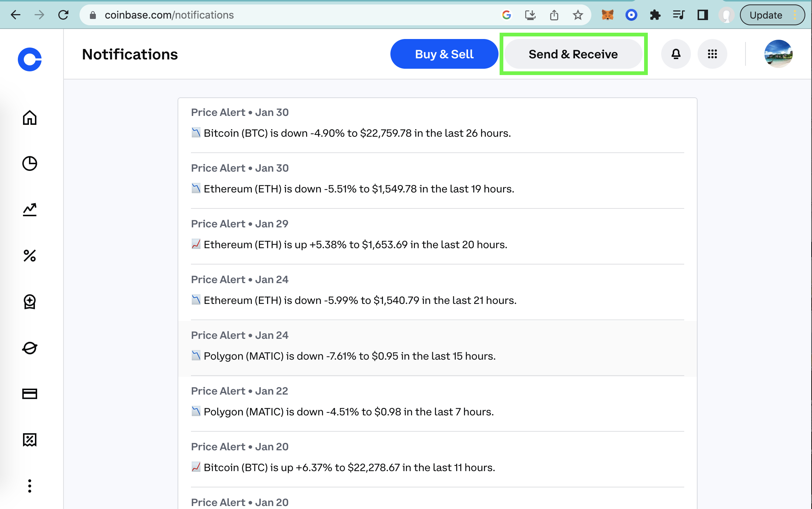Viewport: 812px width, 509px height.
Task: Click the Price Alert Jan 29 header
Action: (240, 224)
